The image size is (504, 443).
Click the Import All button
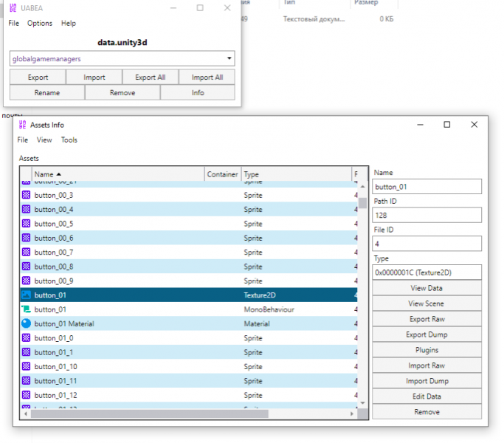coord(207,78)
